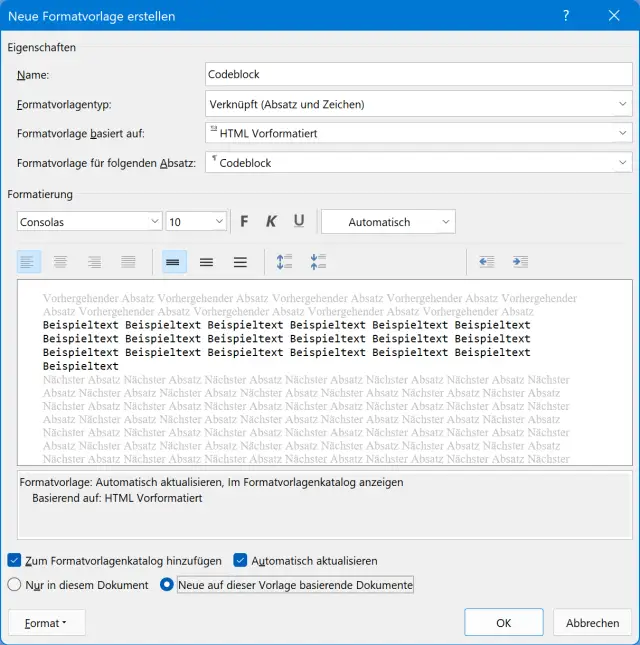Set double line spacing

(x=240, y=262)
